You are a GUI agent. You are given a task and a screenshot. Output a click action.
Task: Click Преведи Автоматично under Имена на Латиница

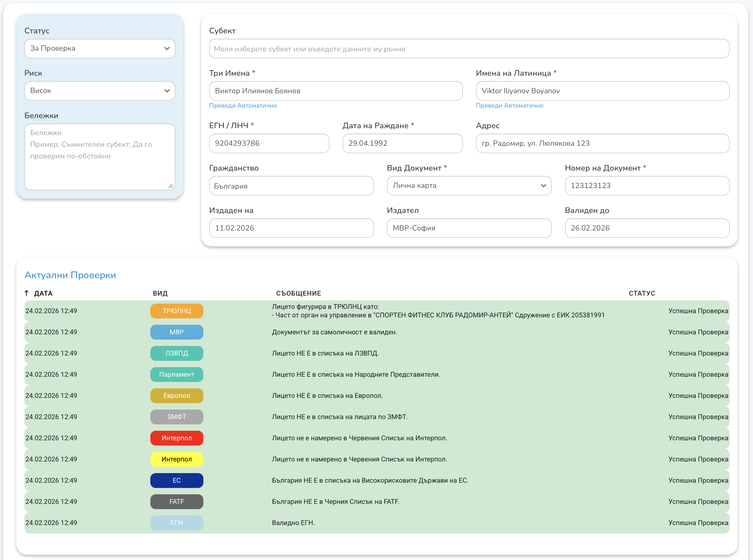[x=509, y=105]
